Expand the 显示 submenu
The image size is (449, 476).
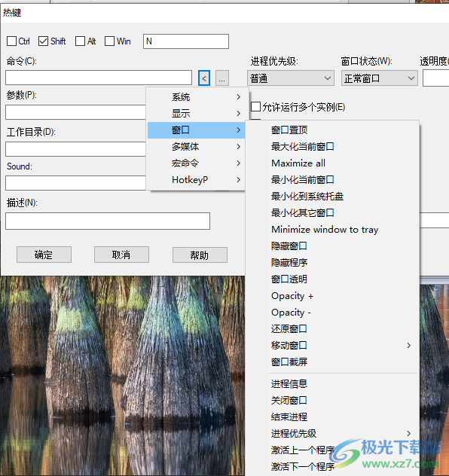[196, 114]
